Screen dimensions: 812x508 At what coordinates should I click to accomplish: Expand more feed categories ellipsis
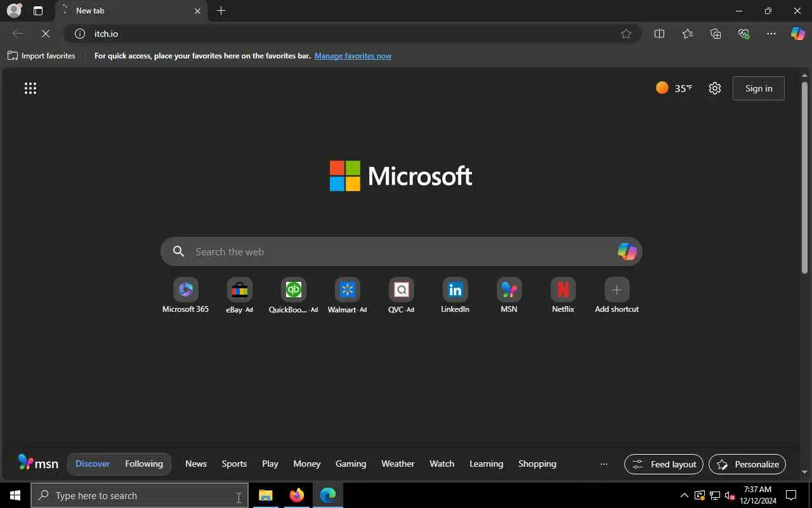[604, 464]
